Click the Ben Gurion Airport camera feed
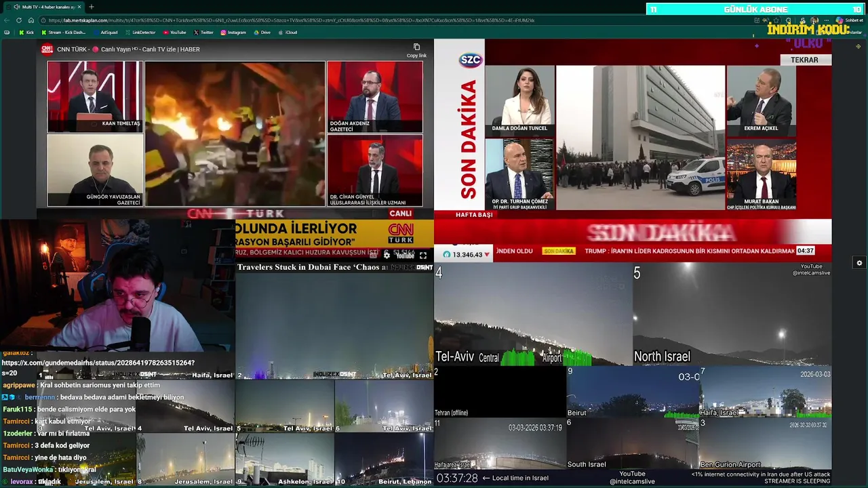 (765, 444)
